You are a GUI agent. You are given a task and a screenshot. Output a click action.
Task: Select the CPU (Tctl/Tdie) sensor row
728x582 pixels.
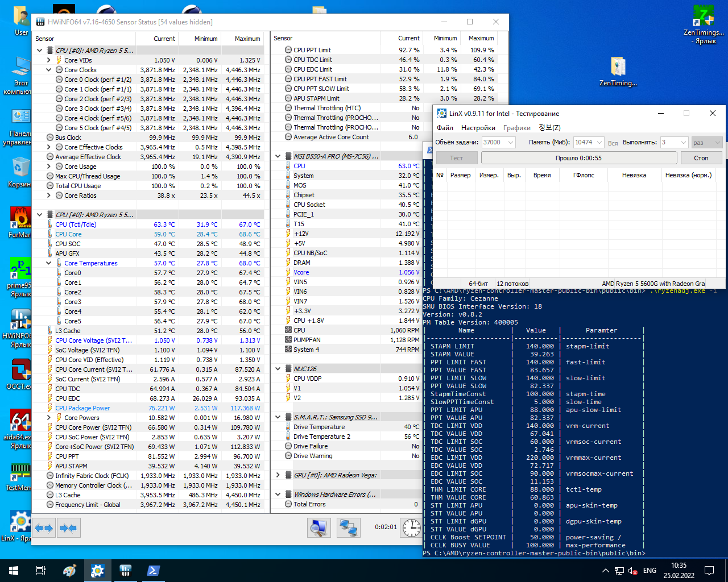(148, 225)
